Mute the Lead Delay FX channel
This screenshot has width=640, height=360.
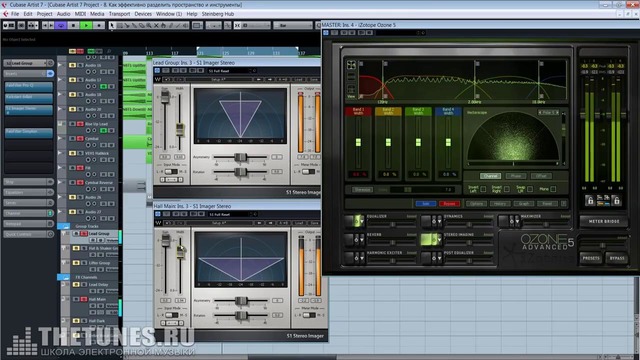click(76, 284)
